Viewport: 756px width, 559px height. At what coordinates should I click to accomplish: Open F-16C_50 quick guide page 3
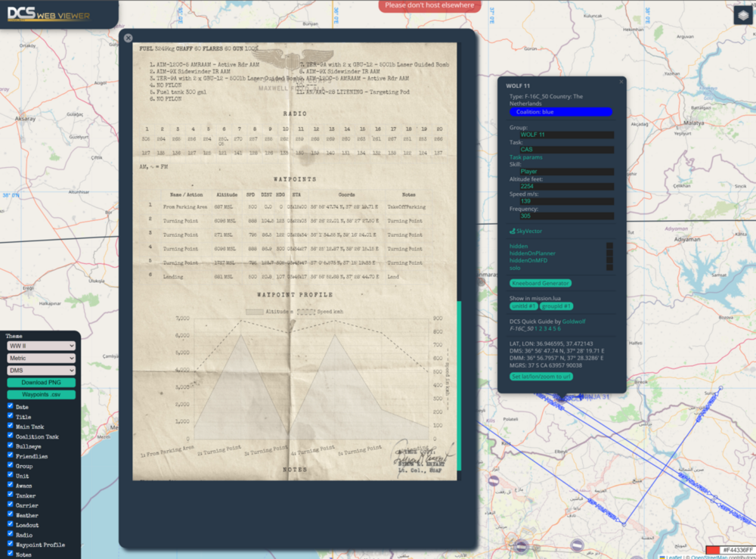click(545, 329)
